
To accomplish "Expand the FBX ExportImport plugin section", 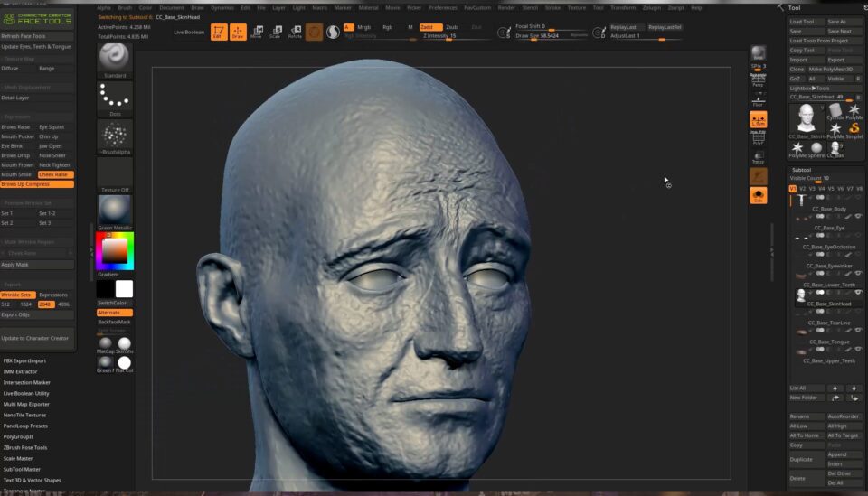I will pyautogui.click(x=24, y=360).
